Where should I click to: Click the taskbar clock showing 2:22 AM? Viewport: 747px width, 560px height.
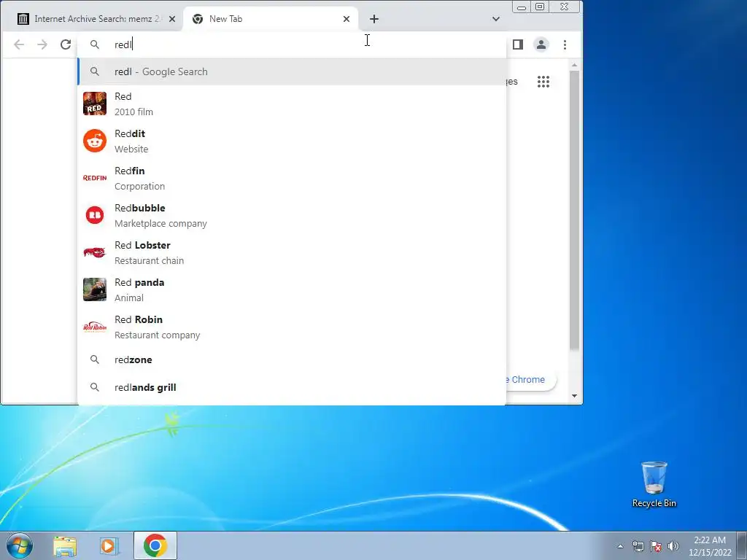(x=710, y=546)
